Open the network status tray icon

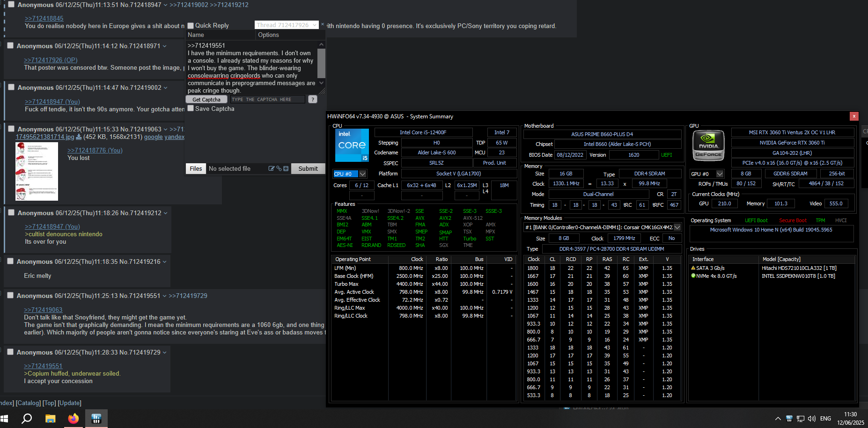click(801, 419)
